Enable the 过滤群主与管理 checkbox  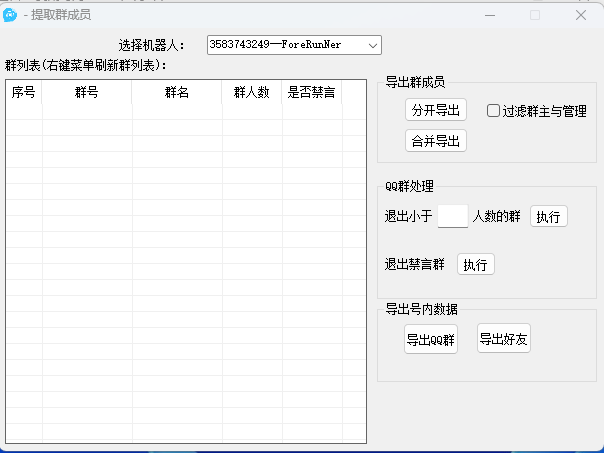[x=494, y=111]
